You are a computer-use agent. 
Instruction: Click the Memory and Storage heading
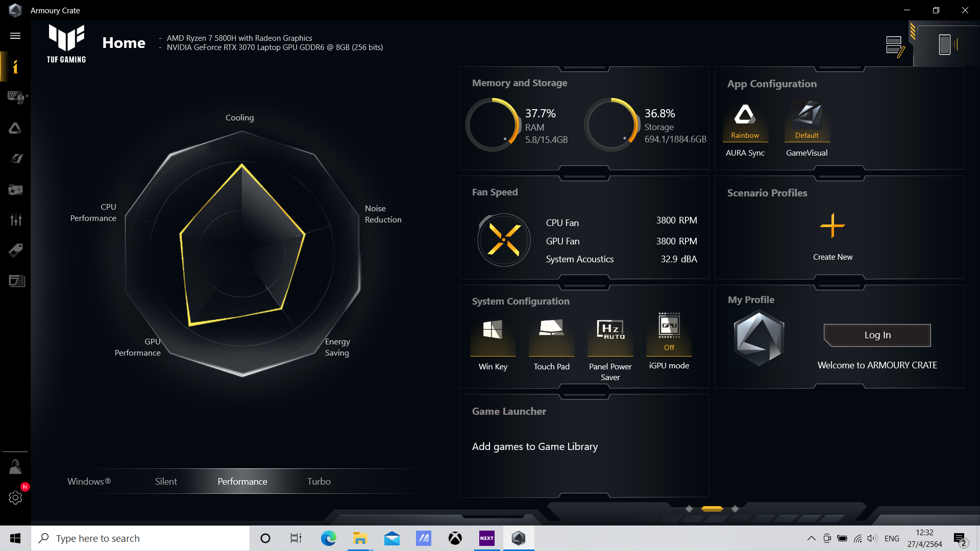(520, 83)
